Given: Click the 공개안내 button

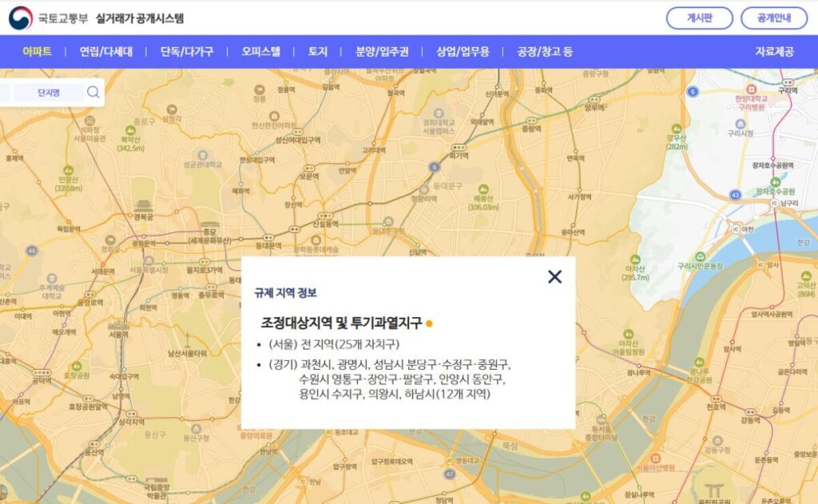Looking at the screenshot, I should click(x=776, y=17).
